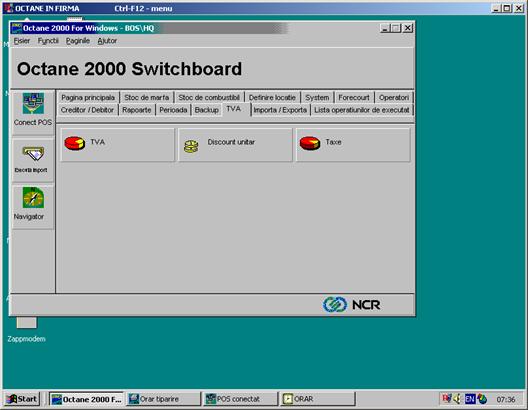Select the active TVA tab
The height and width of the screenshot is (410, 528).
(236, 109)
